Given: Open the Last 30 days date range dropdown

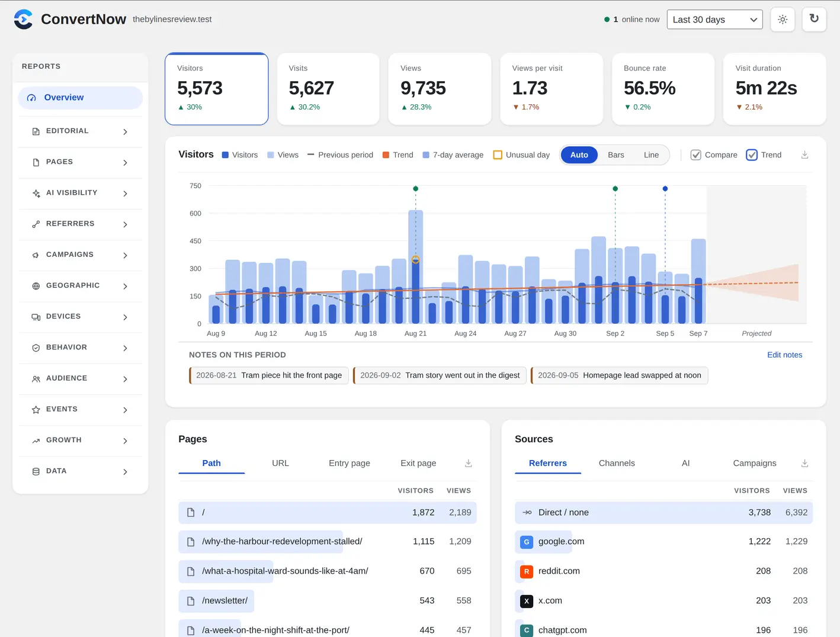Looking at the screenshot, I should [714, 20].
